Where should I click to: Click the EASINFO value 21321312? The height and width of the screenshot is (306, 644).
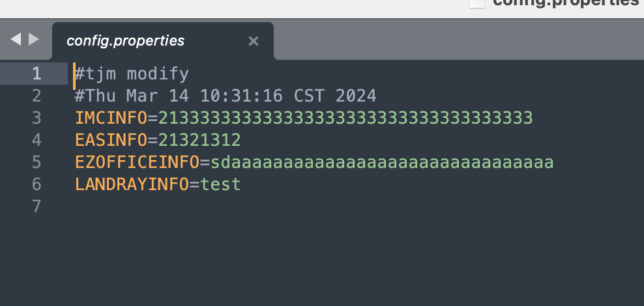click(199, 140)
